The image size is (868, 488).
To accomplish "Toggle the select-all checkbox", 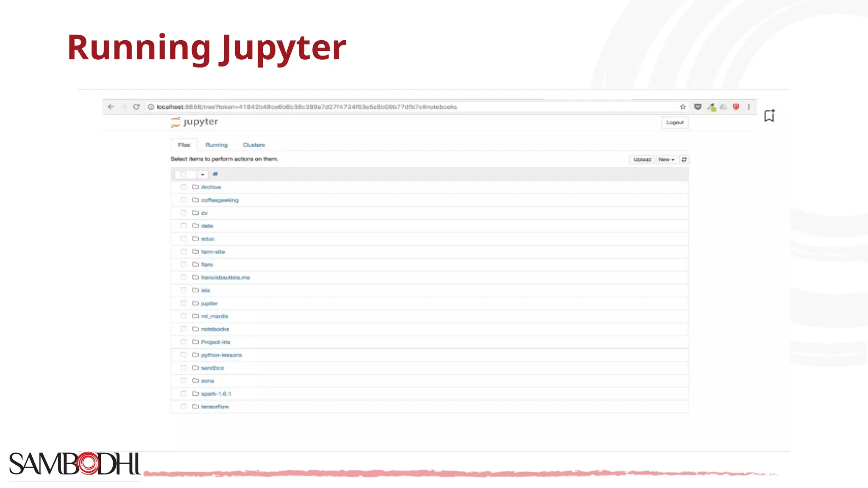I will pyautogui.click(x=183, y=175).
